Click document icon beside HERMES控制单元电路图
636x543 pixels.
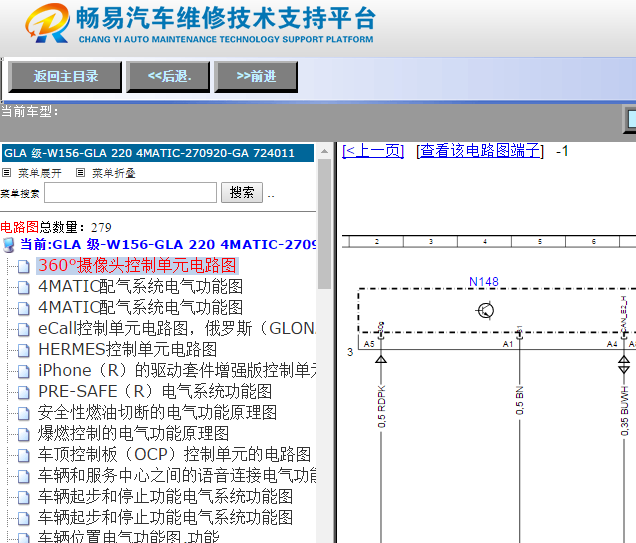pos(24,350)
